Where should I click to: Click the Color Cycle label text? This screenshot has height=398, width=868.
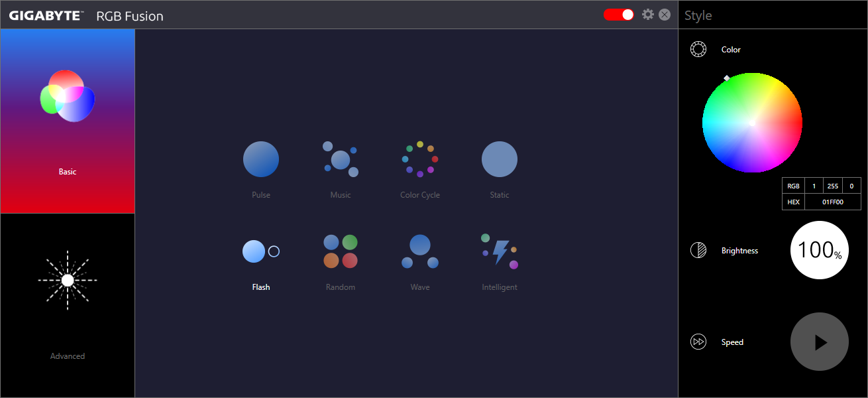click(420, 195)
